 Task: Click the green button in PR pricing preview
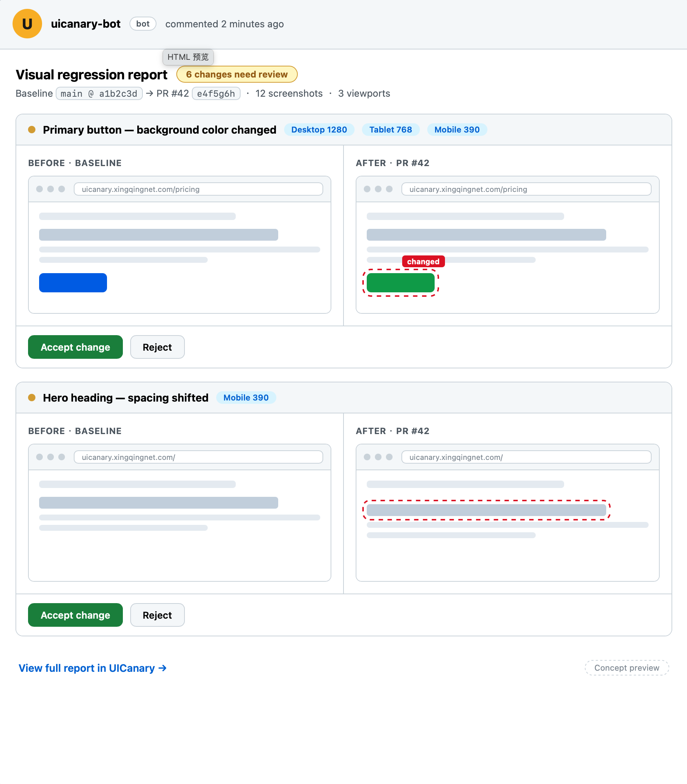tap(401, 283)
